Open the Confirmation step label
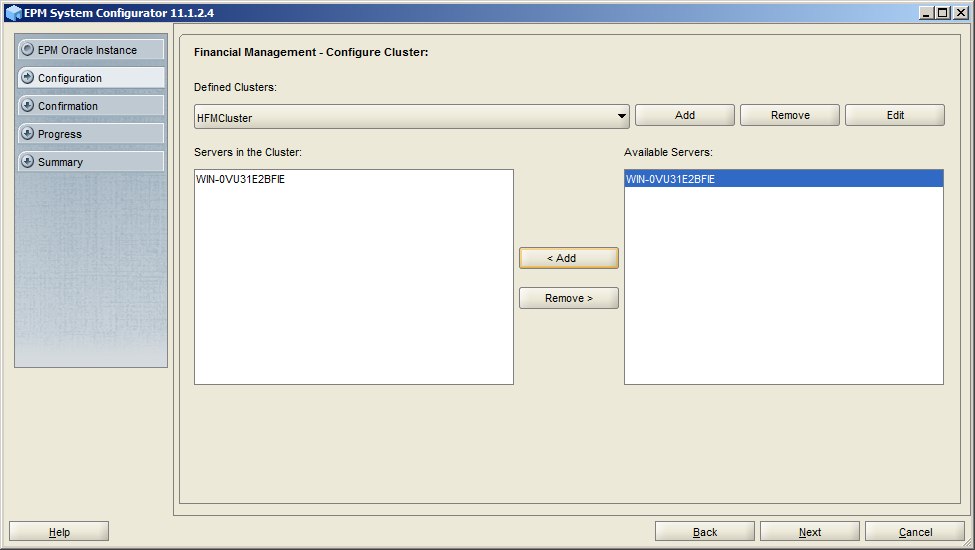This screenshot has height=550, width=975. pyautogui.click(x=68, y=106)
